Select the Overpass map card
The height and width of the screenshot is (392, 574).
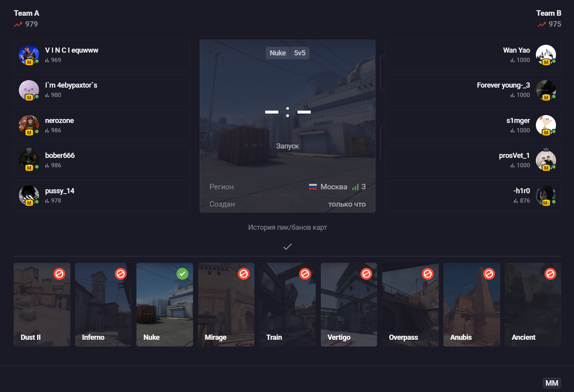click(x=410, y=304)
